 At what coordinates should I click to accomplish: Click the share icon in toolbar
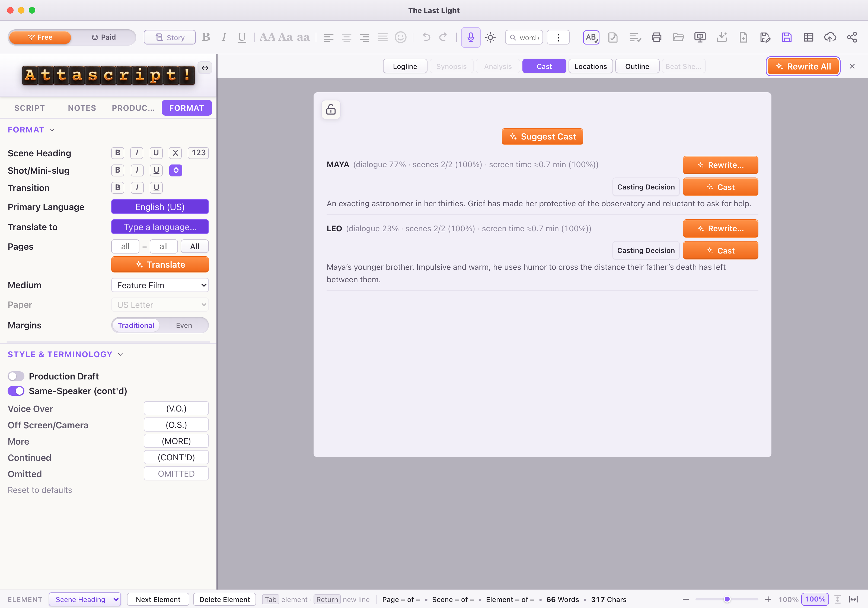coord(852,37)
